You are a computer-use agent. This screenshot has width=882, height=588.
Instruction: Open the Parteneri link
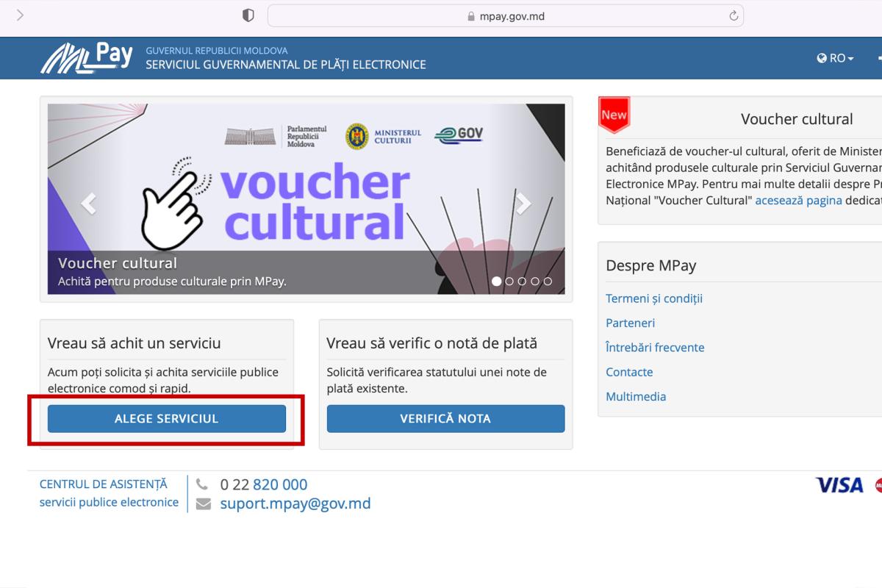point(631,323)
